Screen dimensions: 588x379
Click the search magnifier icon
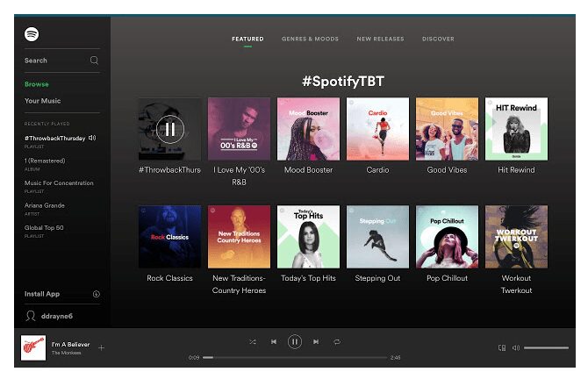[94, 60]
